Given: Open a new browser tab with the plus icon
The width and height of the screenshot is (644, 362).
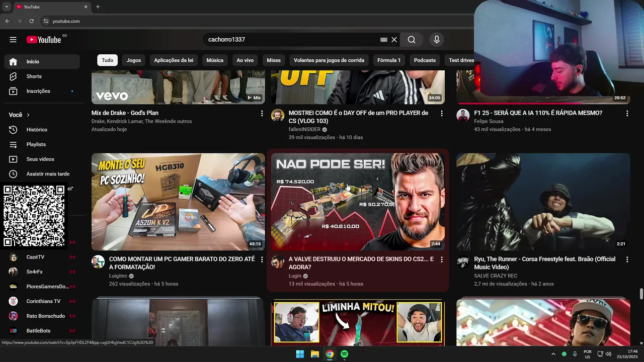Looking at the screenshot, I should coord(98,7).
